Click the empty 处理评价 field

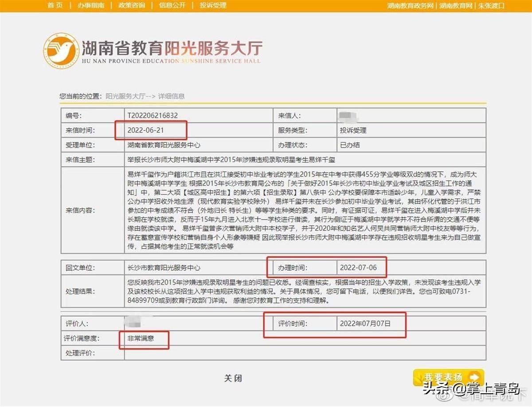[x=305, y=353]
